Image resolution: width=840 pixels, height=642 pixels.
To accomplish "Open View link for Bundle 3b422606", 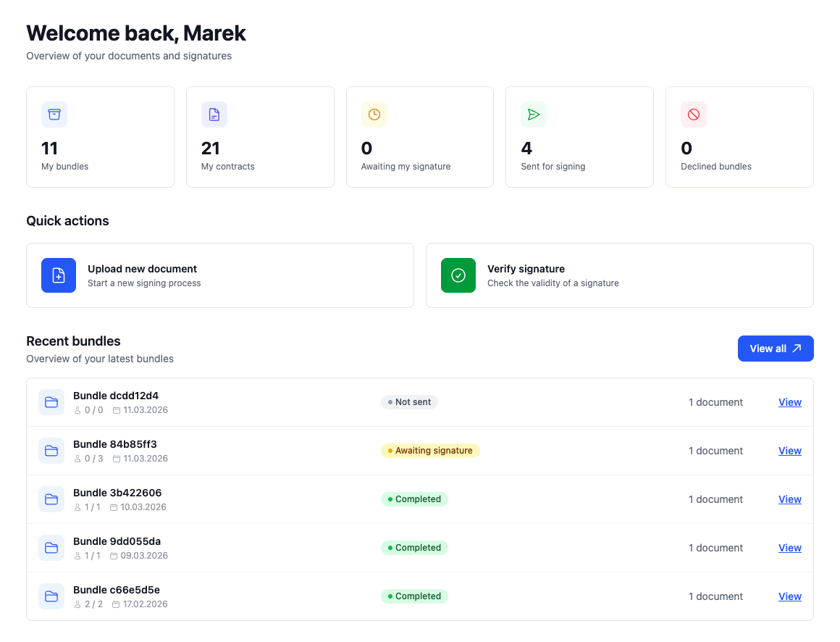I will (x=789, y=499).
